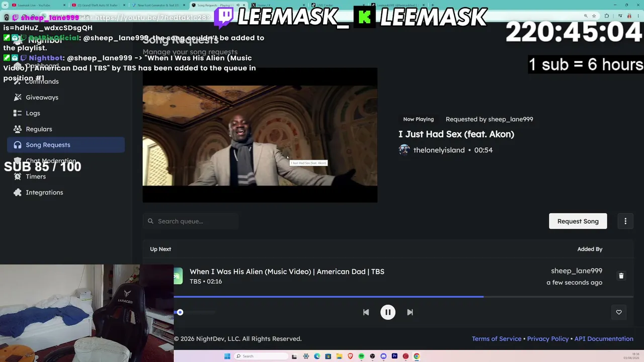Open the Brave browser from the taskbar
Image resolution: width=644 pixels, height=362 pixels.
[x=350, y=356]
